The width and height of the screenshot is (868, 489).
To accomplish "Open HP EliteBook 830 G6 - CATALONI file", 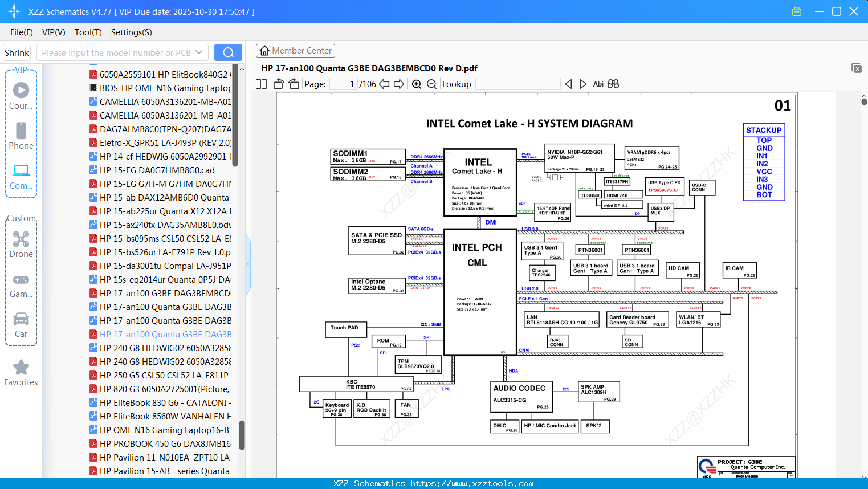I will point(161,402).
